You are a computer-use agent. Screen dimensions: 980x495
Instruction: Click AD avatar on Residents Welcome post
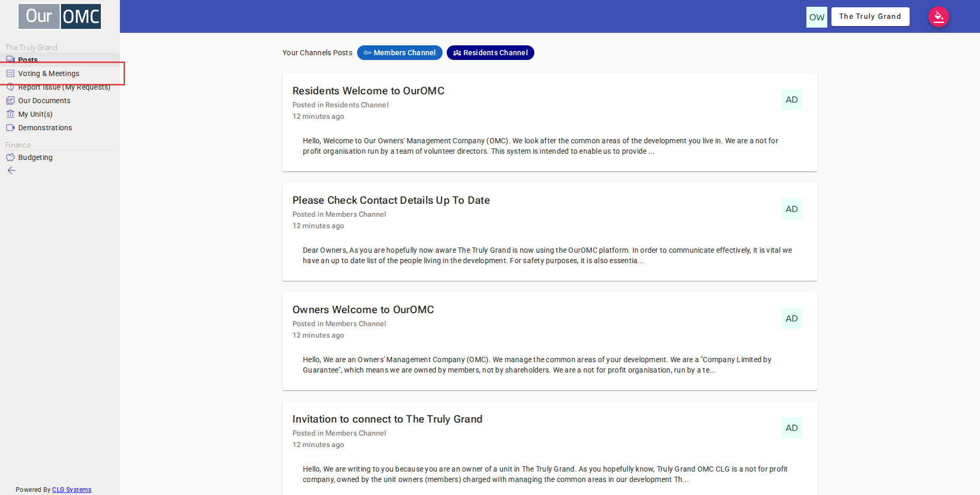[x=792, y=100]
